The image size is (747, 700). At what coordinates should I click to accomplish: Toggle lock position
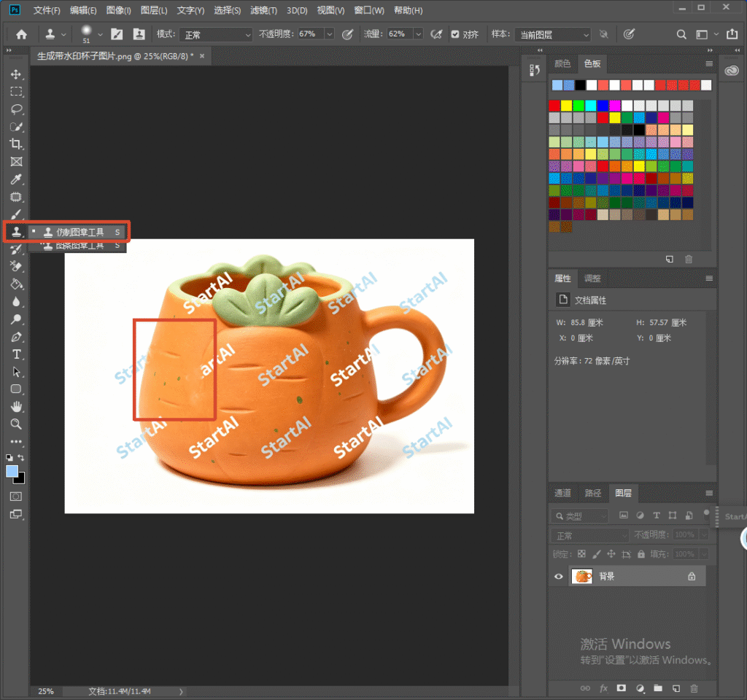tap(611, 554)
